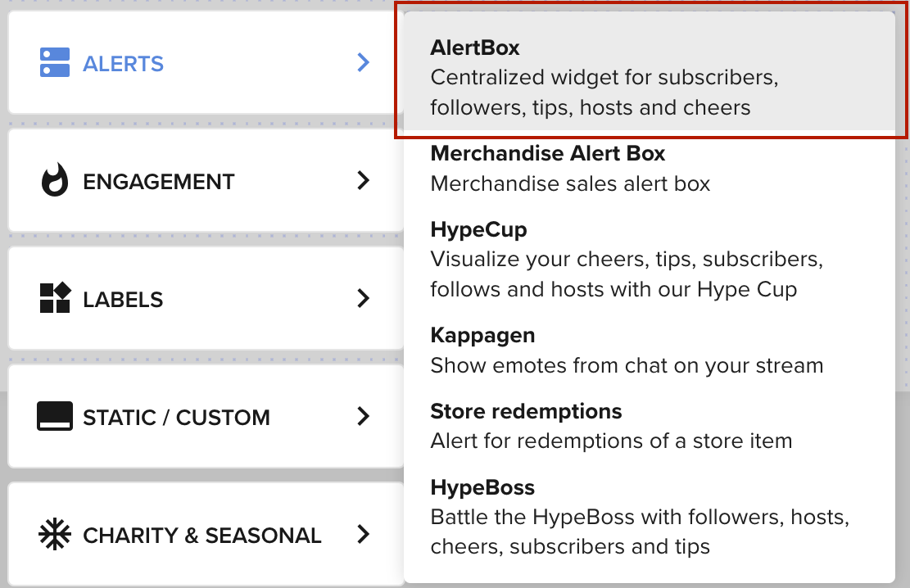Click the Alerts category icon
The width and height of the screenshot is (910, 588).
point(55,63)
